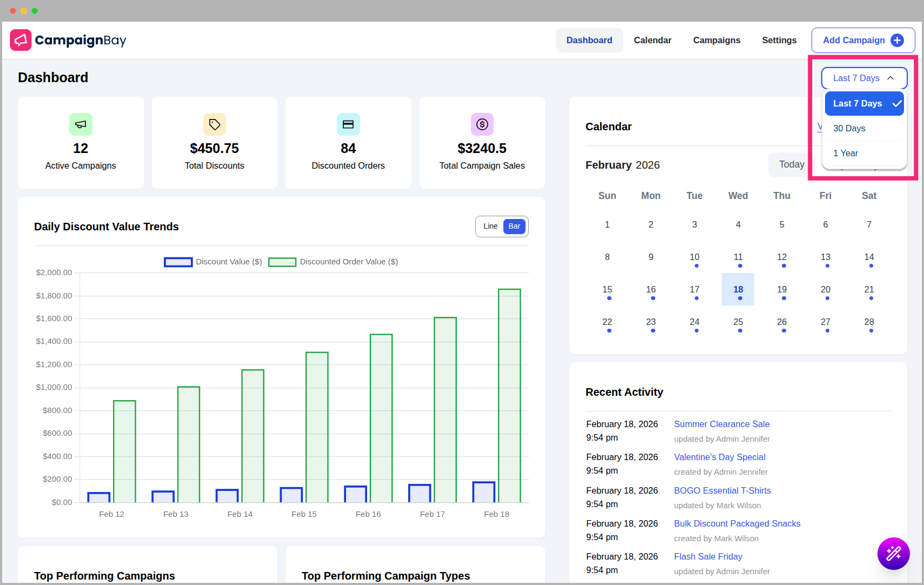Click the Active Campaigns announcement icon
This screenshot has height=585, width=924.
pyautogui.click(x=81, y=124)
